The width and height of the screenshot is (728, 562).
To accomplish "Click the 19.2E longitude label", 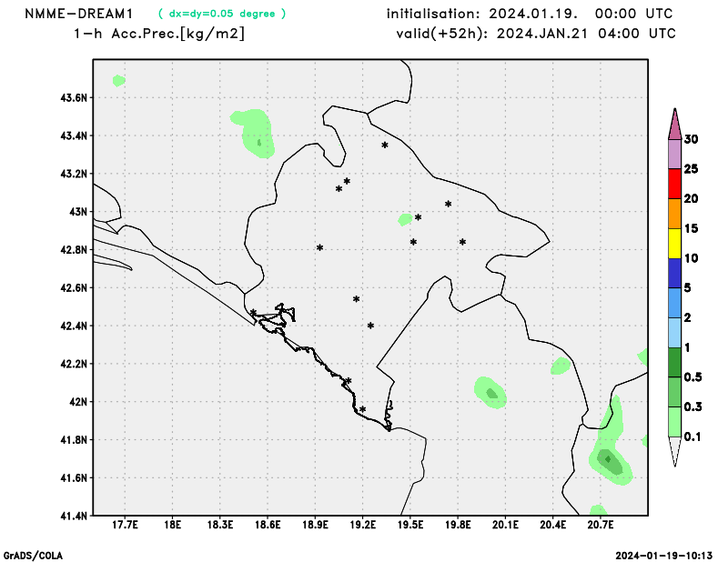I will pos(362,525).
